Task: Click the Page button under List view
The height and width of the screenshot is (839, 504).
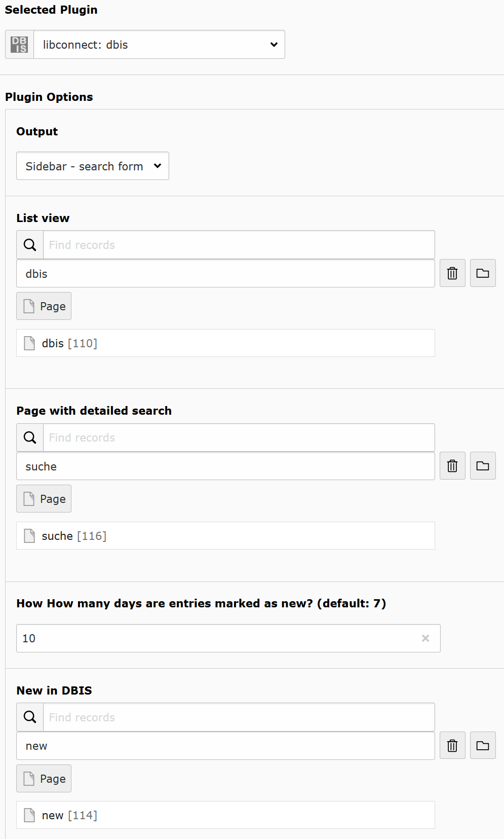Action: 44,306
